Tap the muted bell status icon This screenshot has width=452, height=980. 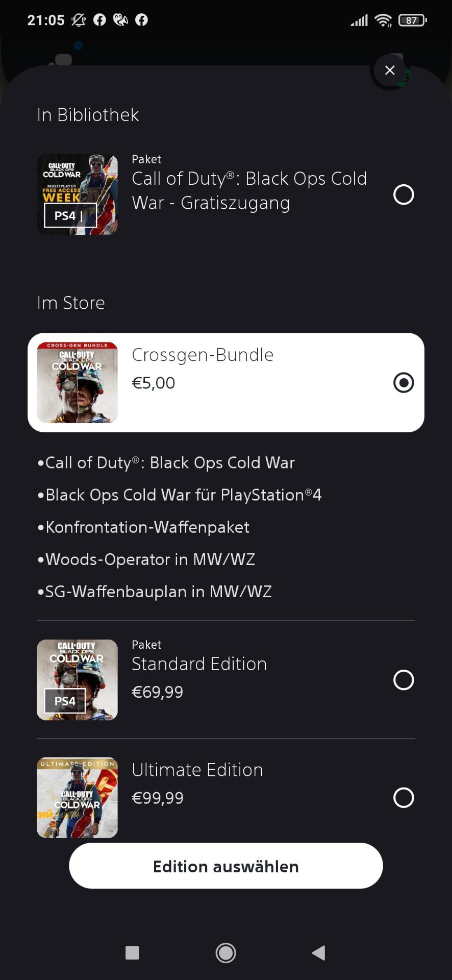point(78,20)
